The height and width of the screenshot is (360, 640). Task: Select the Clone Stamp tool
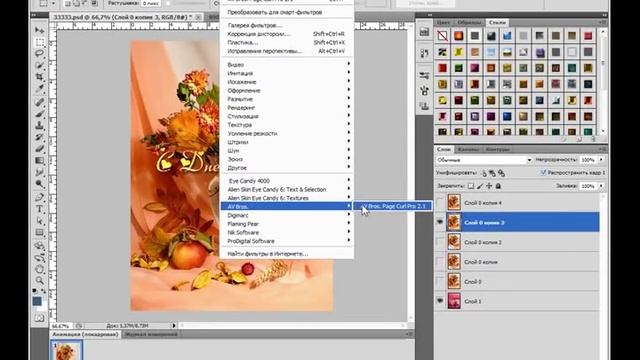pyautogui.click(x=40, y=125)
